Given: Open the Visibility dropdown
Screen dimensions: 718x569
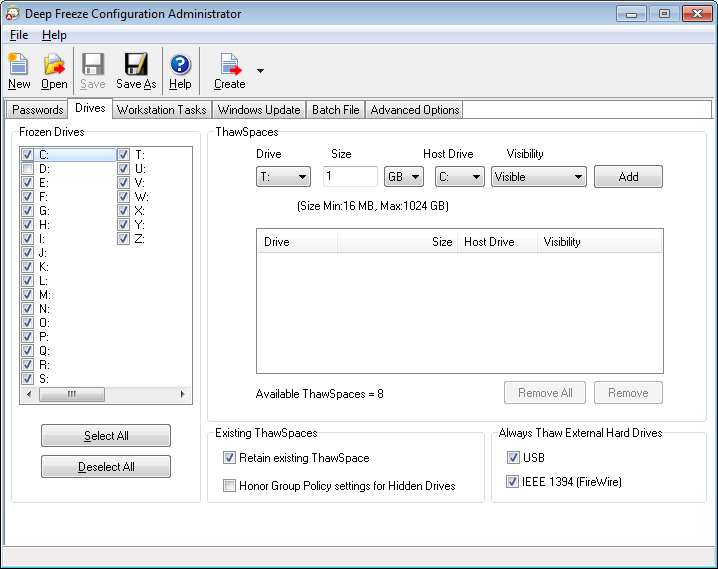Looking at the screenshot, I should click(x=538, y=177).
